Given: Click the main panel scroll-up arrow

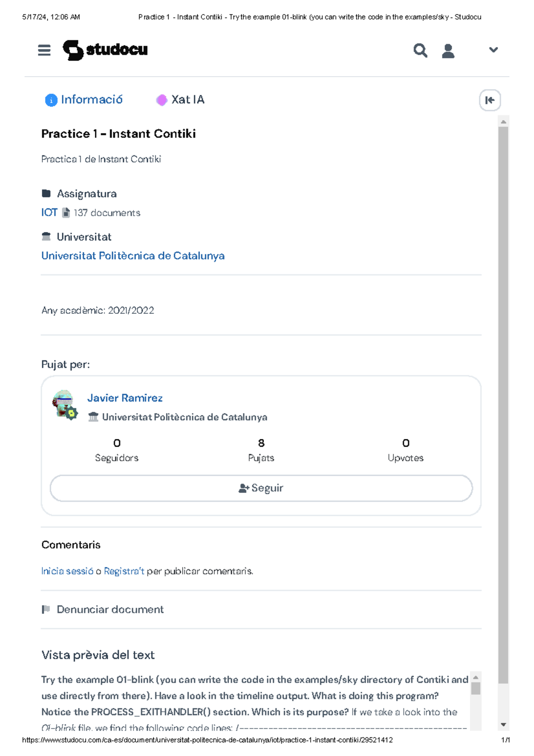Looking at the screenshot, I should 503,122.
